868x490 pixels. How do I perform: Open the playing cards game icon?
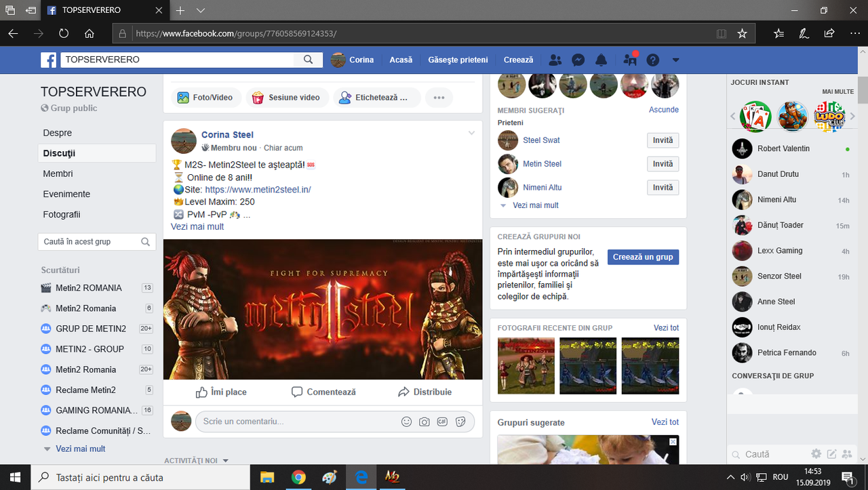tap(755, 117)
